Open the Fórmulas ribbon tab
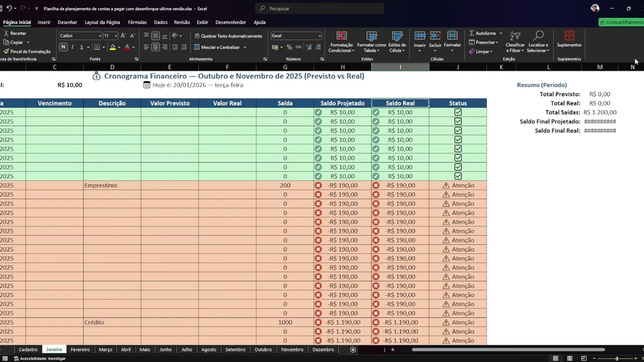The width and height of the screenshot is (644, 362). pos(137,22)
